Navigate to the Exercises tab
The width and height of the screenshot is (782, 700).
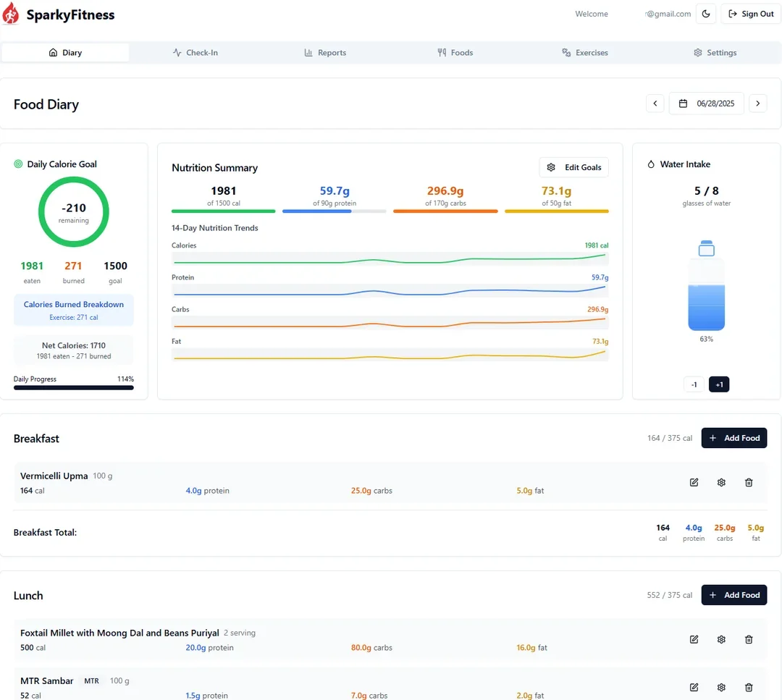(x=585, y=53)
